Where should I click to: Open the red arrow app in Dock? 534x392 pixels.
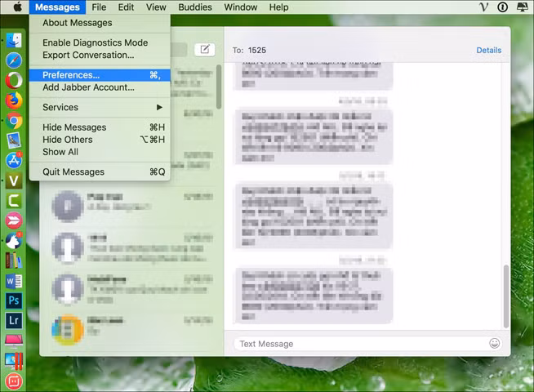(14, 220)
